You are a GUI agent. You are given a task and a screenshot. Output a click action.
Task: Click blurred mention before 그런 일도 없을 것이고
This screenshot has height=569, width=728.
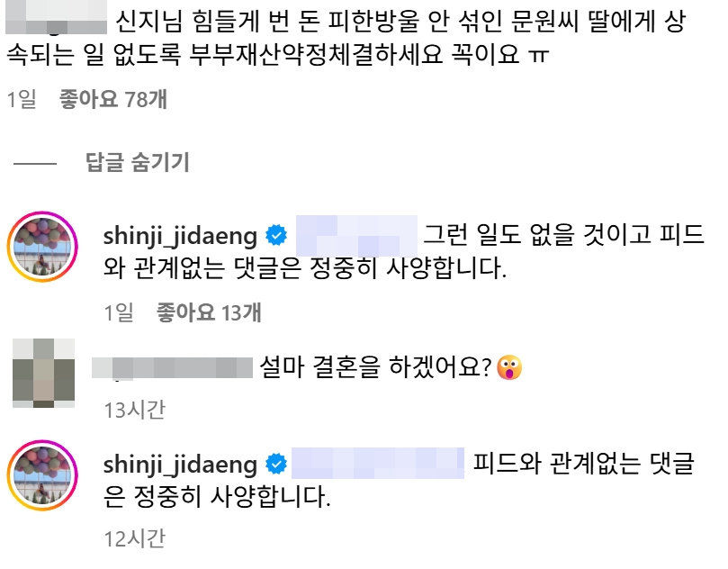(356, 236)
